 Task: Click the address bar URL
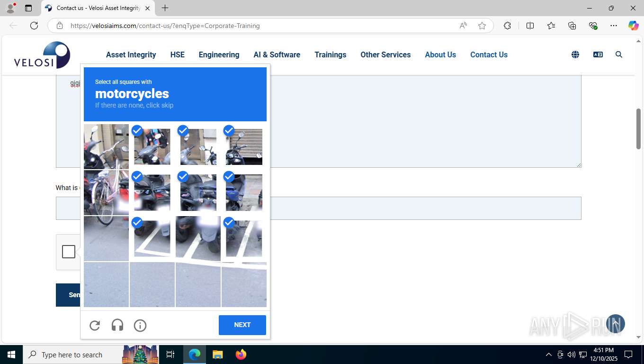tap(165, 26)
